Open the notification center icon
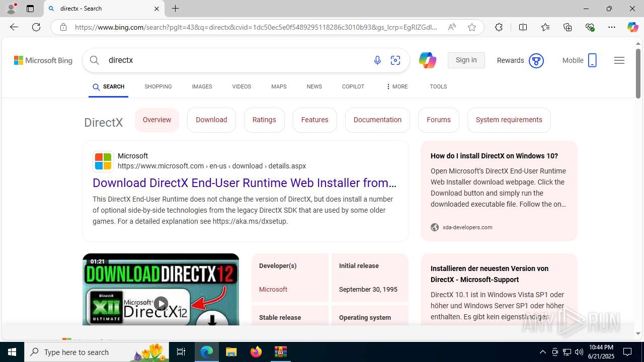The image size is (644, 362). pos(628,352)
